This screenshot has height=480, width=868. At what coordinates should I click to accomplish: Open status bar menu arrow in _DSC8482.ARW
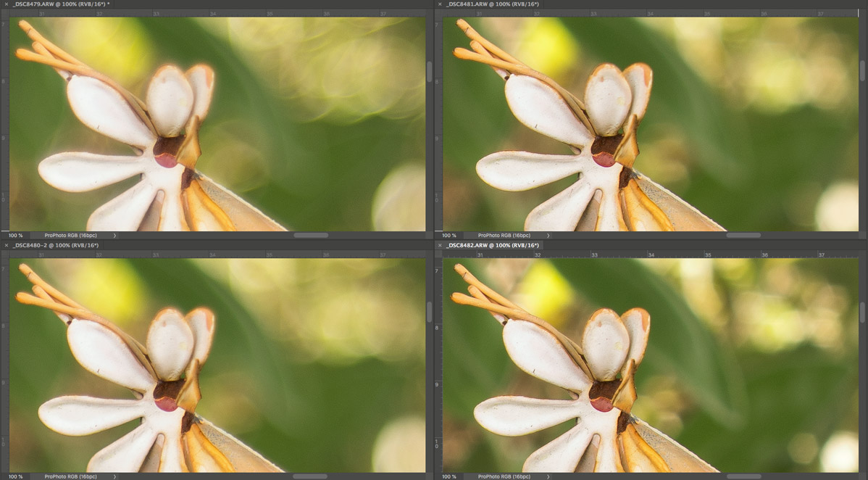point(548,476)
